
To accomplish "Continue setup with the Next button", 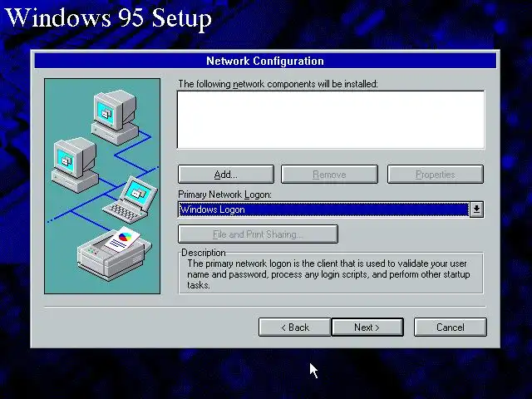I will click(x=367, y=327).
